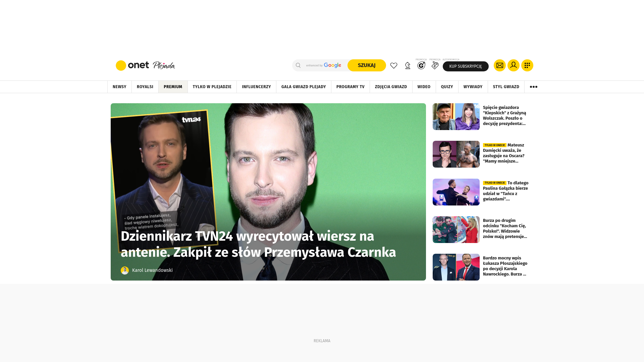Open GALA GWIAZD PLEJADY section

pyautogui.click(x=304, y=87)
